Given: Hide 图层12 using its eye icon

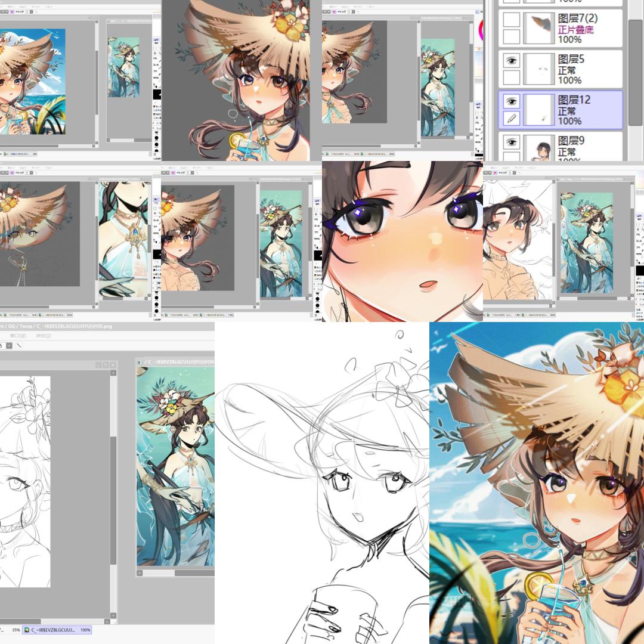Looking at the screenshot, I should 511,101.
